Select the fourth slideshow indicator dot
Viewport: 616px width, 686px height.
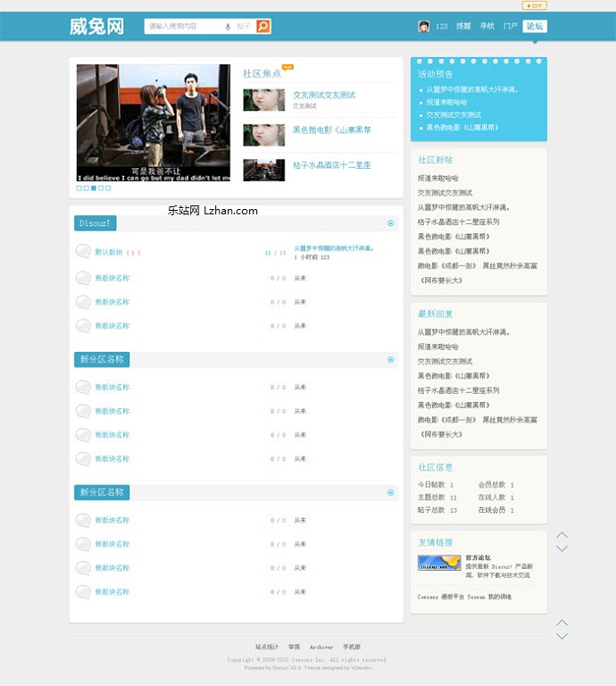pyautogui.click(x=101, y=188)
